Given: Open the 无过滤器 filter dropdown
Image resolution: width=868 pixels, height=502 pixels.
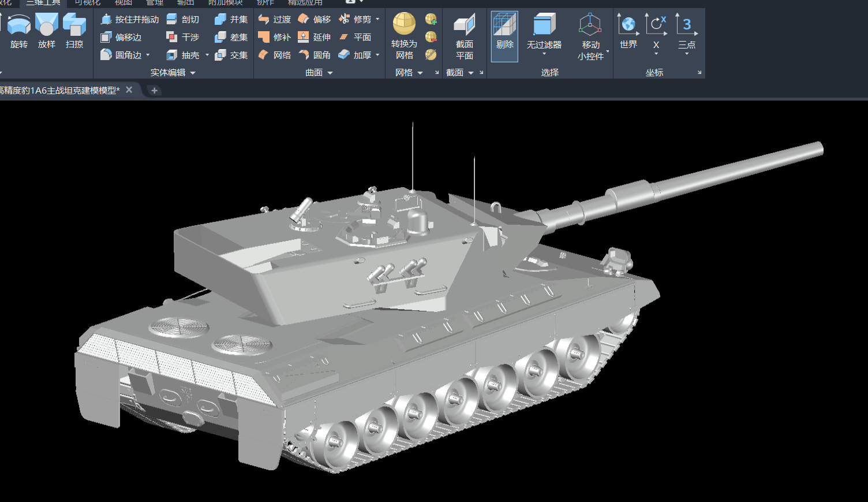Looking at the screenshot, I should coord(544,54).
